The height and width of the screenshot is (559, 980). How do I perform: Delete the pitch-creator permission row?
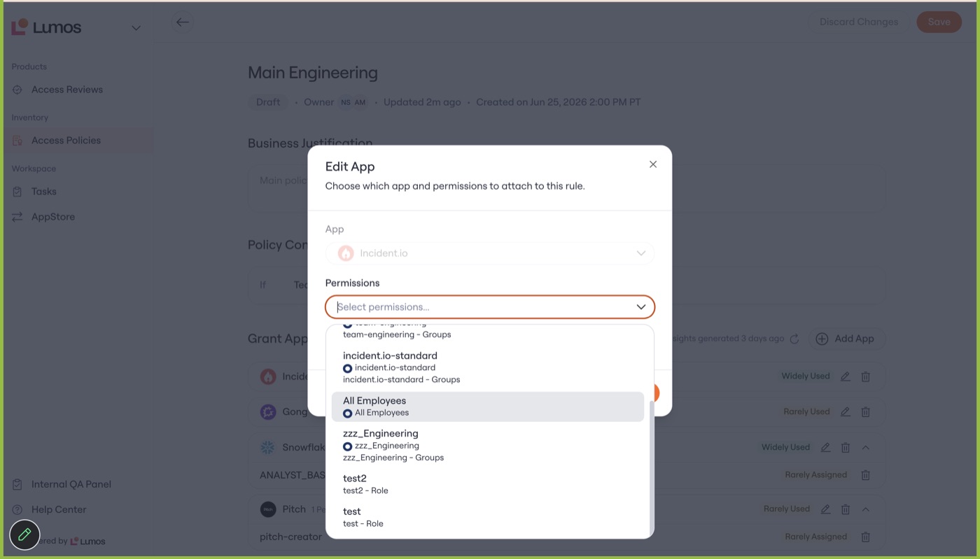tap(865, 537)
